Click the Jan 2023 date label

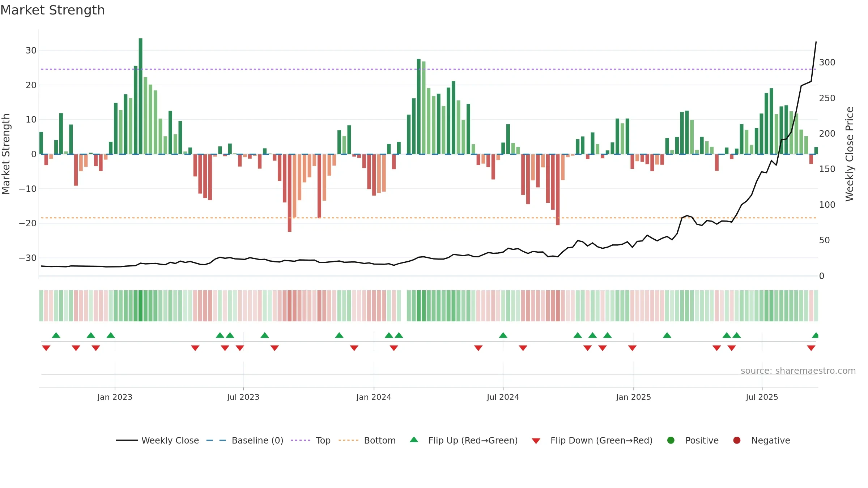[x=115, y=397]
